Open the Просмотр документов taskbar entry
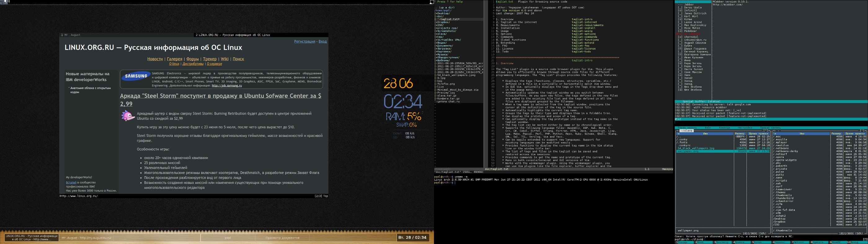This screenshot has height=244, width=868. click(x=282, y=237)
